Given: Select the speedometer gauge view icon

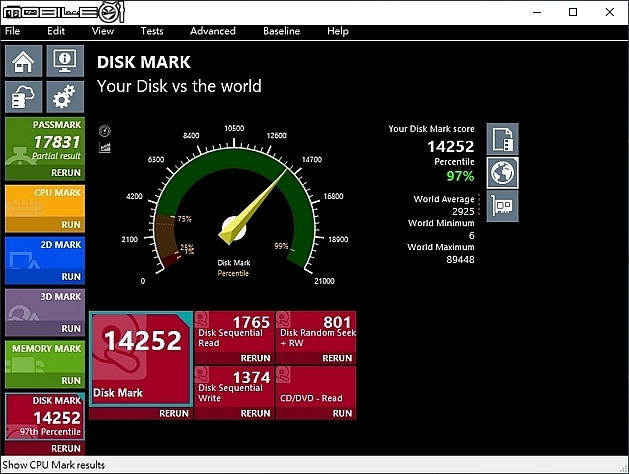Looking at the screenshot, I should (x=105, y=131).
